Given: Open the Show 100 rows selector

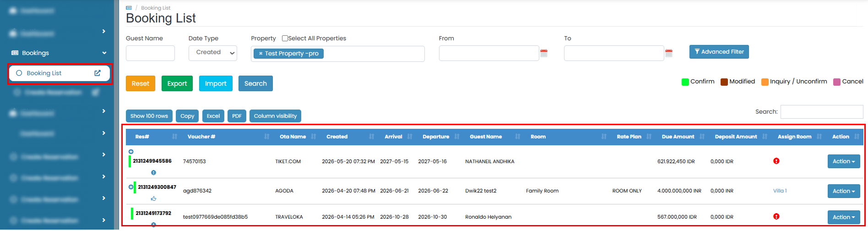Looking at the screenshot, I should (149, 116).
